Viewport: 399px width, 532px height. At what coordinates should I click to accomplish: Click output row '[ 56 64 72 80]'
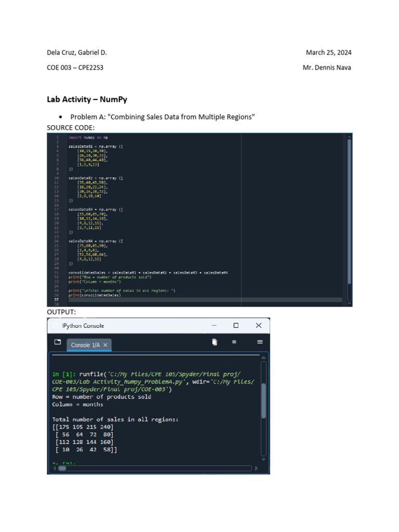(x=85, y=435)
